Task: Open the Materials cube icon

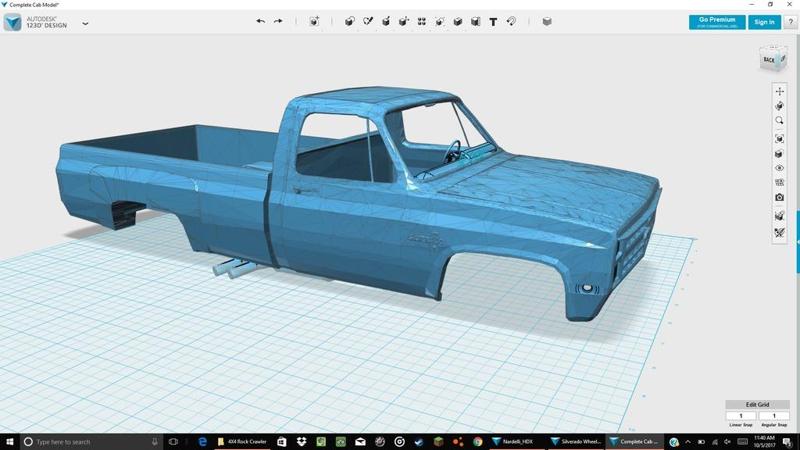Action: pos(546,21)
